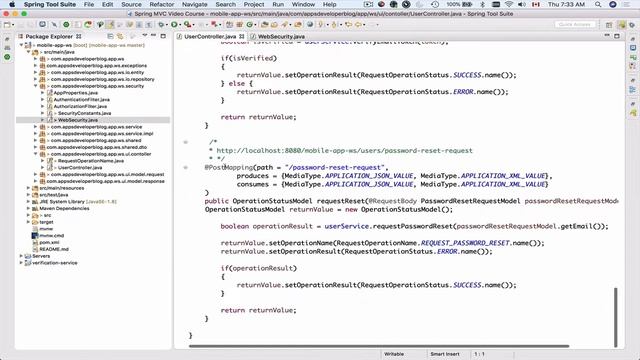Screen dimensions: 640x360
Task: Toggle the fold marker beside @PostMapping
Action: point(186,167)
